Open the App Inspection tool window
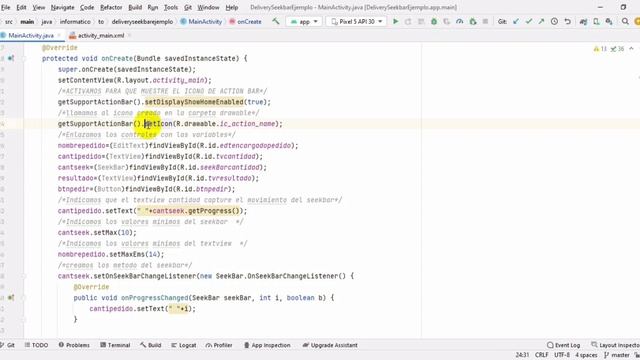The height and width of the screenshot is (360, 640). 267,345
